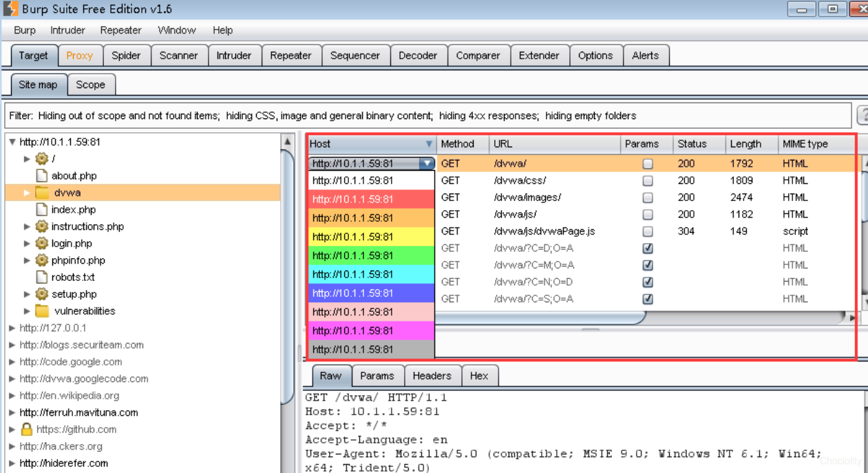Click the about.php file icon
Image resolution: width=868 pixels, height=473 pixels.
(x=41, y=176)
